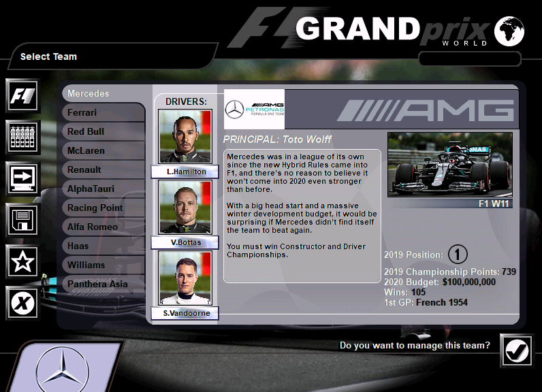Screen dimensions: 542x392
Task: Click the 'F1 W11' car caption
Action: coord(494,203)
